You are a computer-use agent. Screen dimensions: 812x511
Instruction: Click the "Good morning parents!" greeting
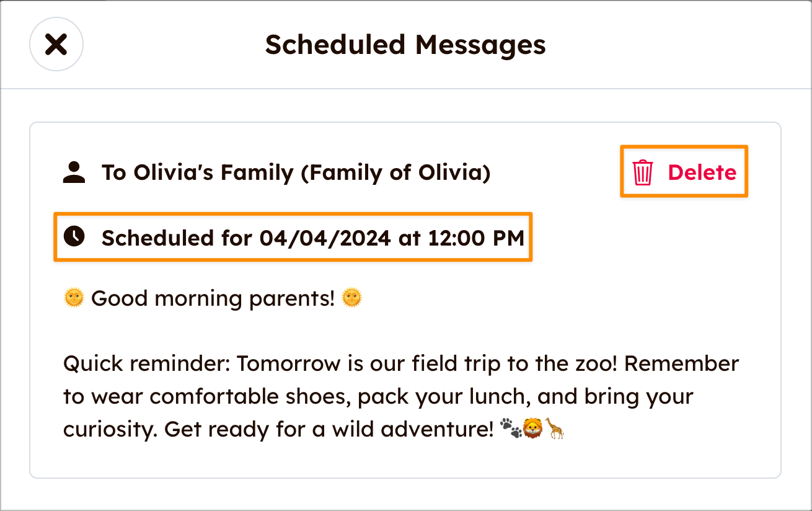213,298
